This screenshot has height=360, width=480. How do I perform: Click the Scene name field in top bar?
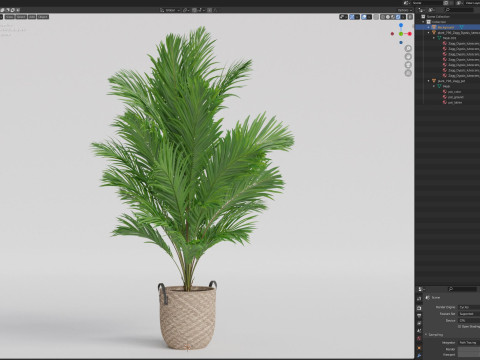pos(427,3)
